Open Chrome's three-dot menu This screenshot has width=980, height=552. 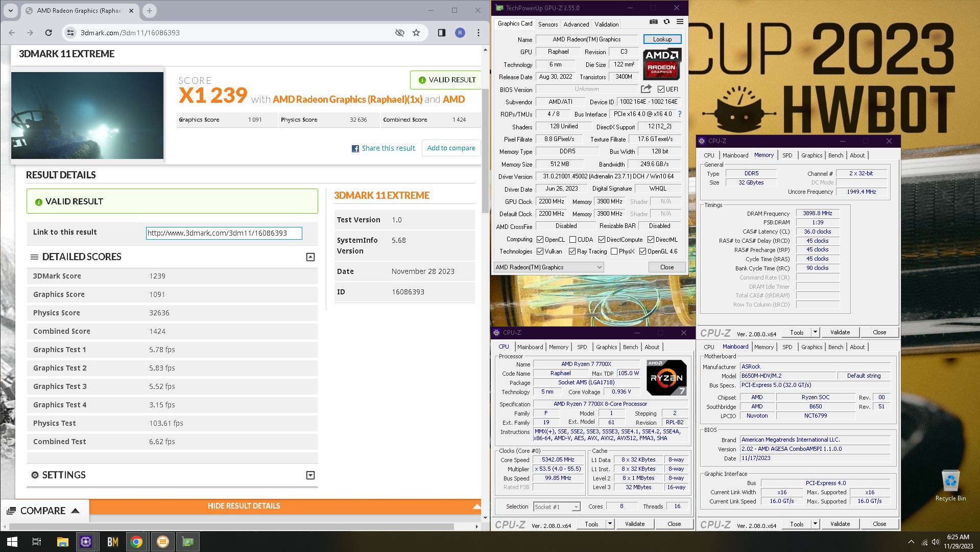coord(479,33)
